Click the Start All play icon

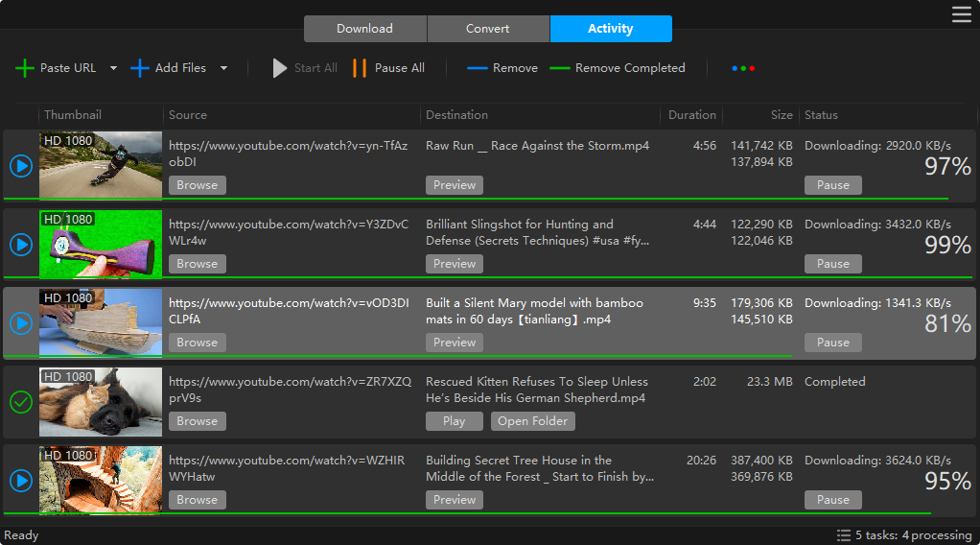[280, 68]
